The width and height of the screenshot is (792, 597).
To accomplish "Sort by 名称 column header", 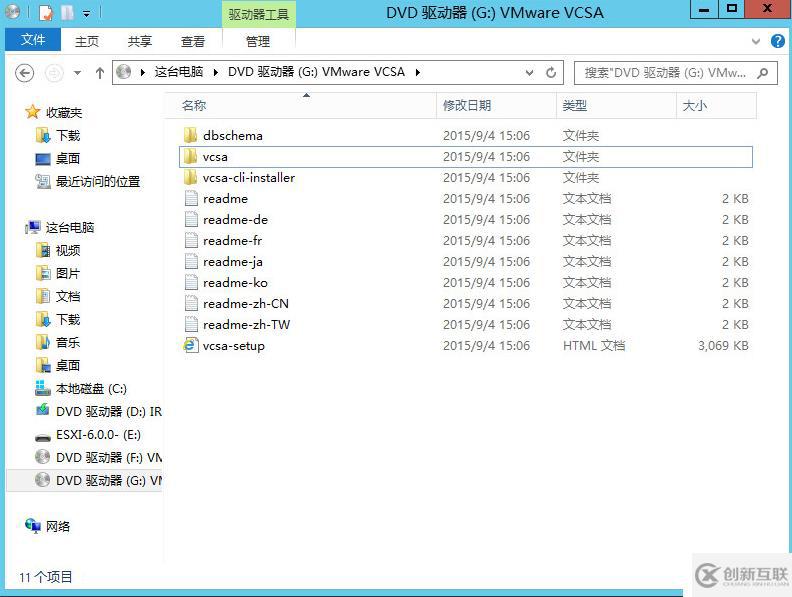I will pyautogui.click(x=301, y=106).
